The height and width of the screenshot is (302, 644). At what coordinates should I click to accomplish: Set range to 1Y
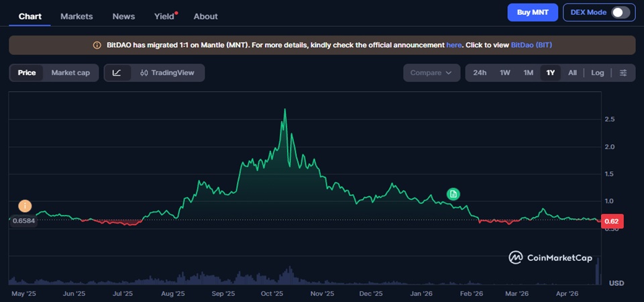click(550, 72)
